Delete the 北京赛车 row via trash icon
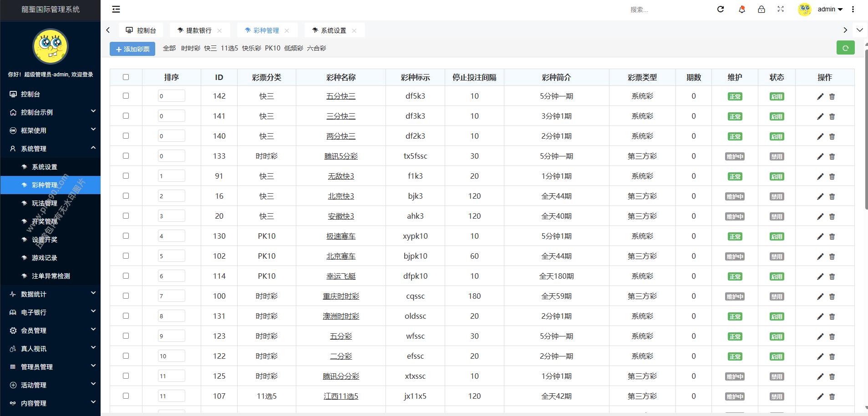The width and height of the screenshot is (868, 416). click(832, 256)
